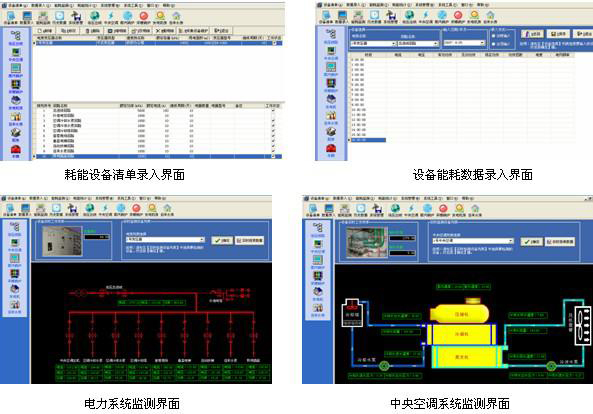Select the upper radio button in 设备能耗数据录入界面
The width and height of the screenshot is (593, 414).
(493, 36)
